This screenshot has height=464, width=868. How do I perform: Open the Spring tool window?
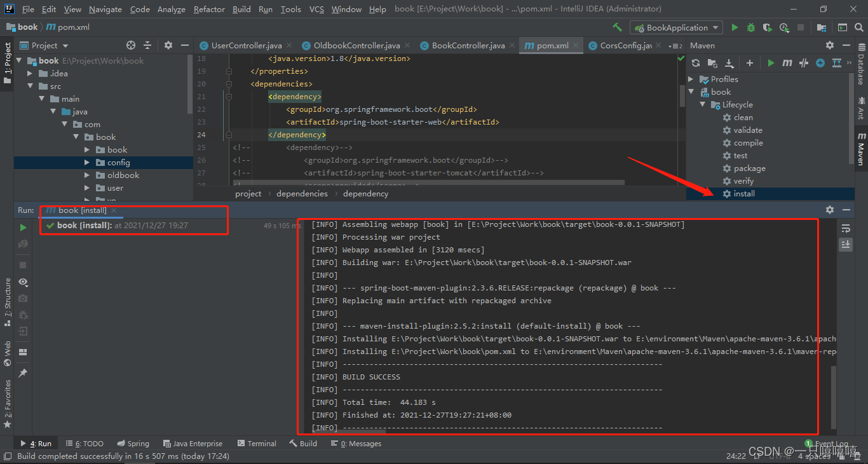click(x=133, y=444)
